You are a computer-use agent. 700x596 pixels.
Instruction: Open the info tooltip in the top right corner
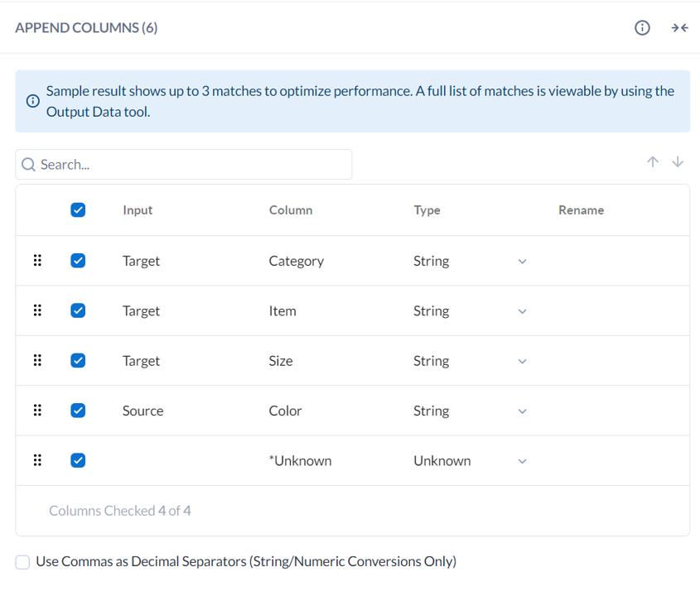pyautogui.click(x=642, y=27)
